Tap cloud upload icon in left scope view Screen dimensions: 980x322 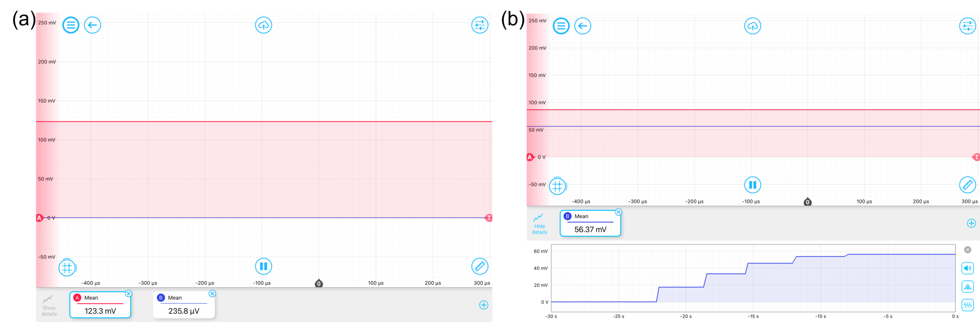pyautogui.click(x=264, y=25)
